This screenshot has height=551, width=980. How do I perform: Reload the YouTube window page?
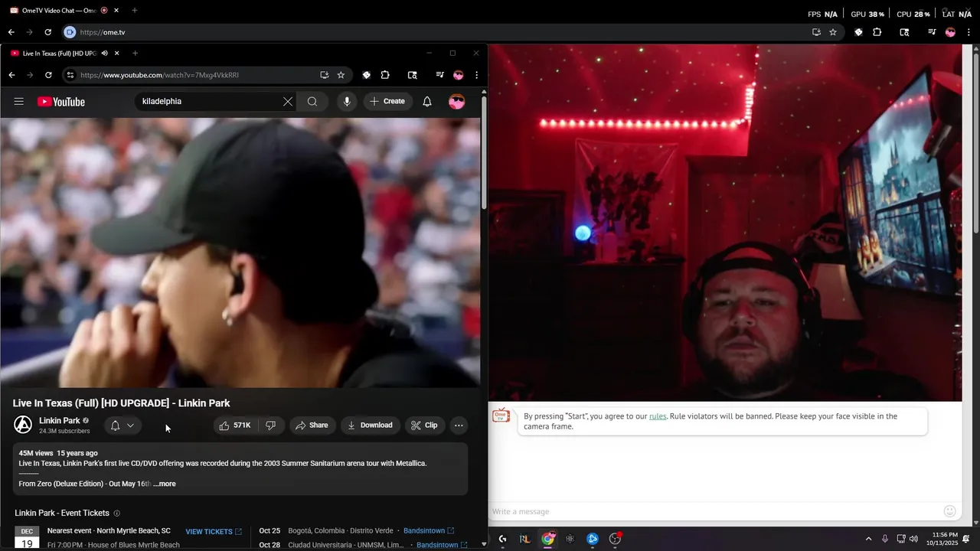[48, 75]
